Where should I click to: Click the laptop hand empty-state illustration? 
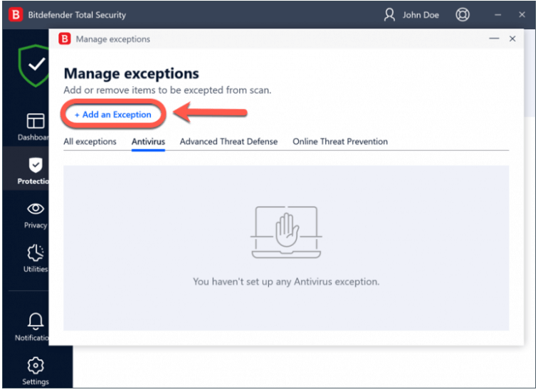(x=285, y=233)
